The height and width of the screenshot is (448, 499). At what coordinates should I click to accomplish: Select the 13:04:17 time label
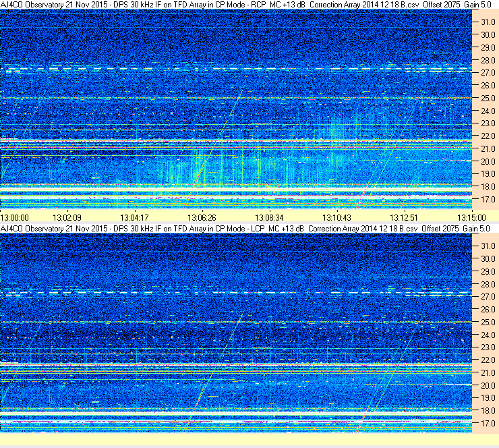coord(134,218)
